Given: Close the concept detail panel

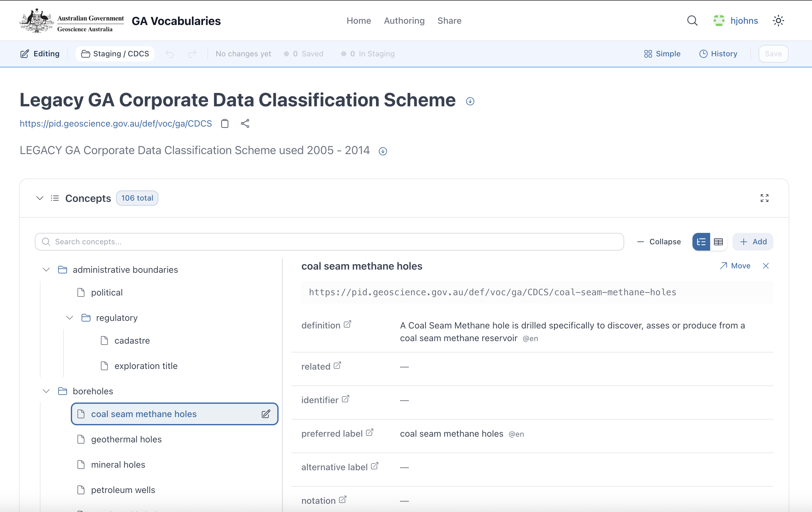Looking at the screenshot, I should pyautogui.click(x=766, y=266).
